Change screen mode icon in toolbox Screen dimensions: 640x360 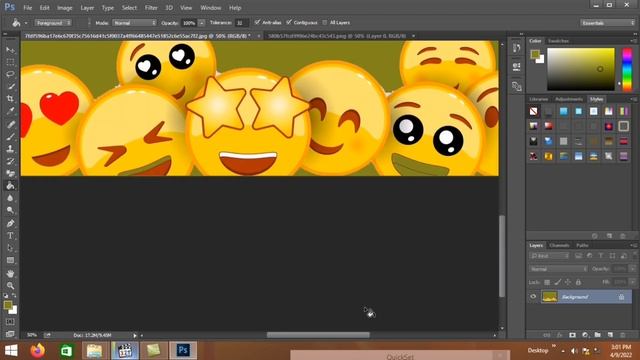coord(10,334)
